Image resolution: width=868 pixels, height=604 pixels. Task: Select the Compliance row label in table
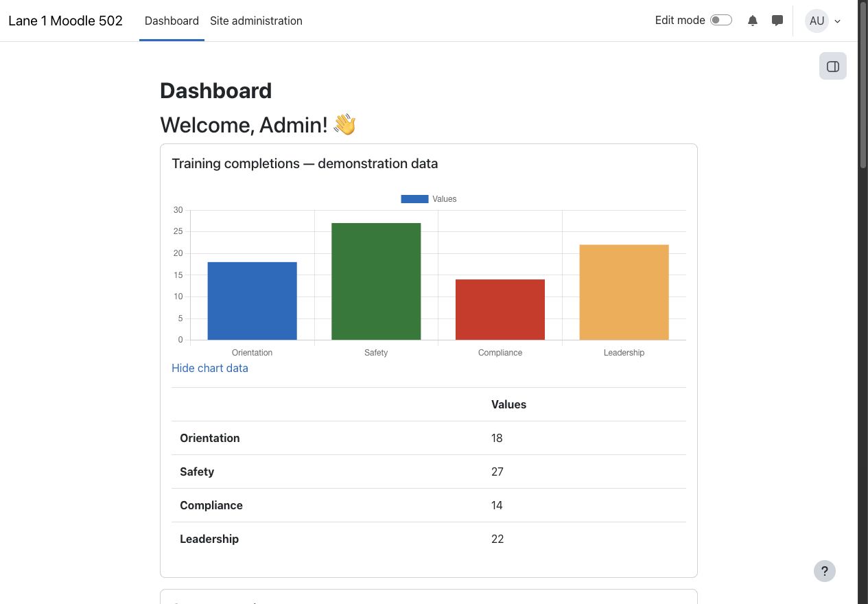tap(211, 505)
